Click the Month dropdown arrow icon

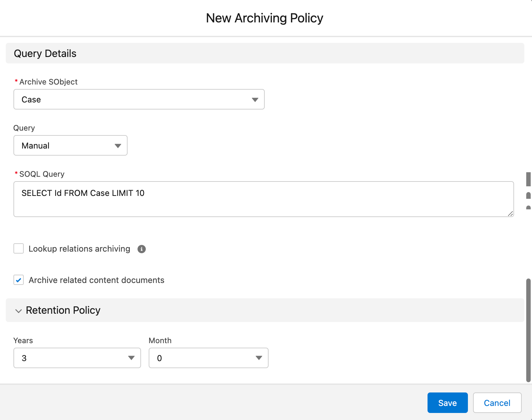pos(258,358)
